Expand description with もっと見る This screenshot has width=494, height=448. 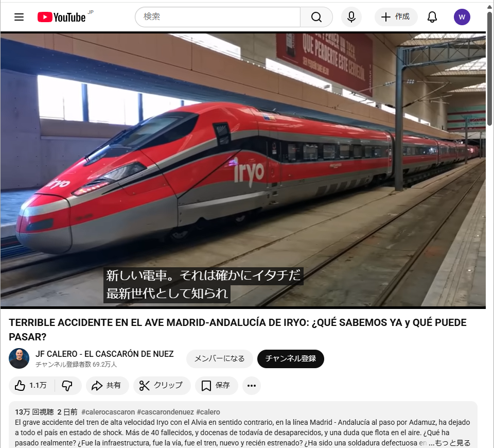tap(452, 443)
